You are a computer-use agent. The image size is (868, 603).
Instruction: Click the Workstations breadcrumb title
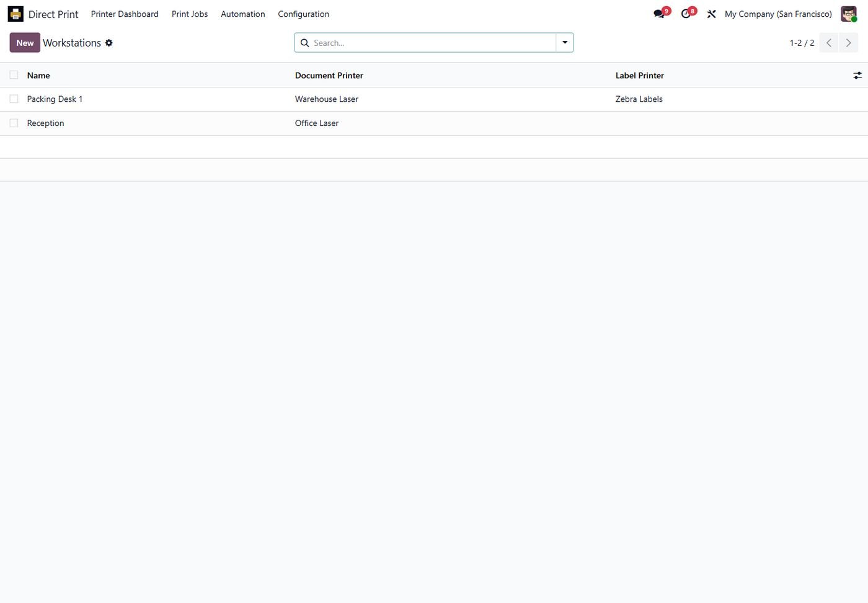click(72, 43)
